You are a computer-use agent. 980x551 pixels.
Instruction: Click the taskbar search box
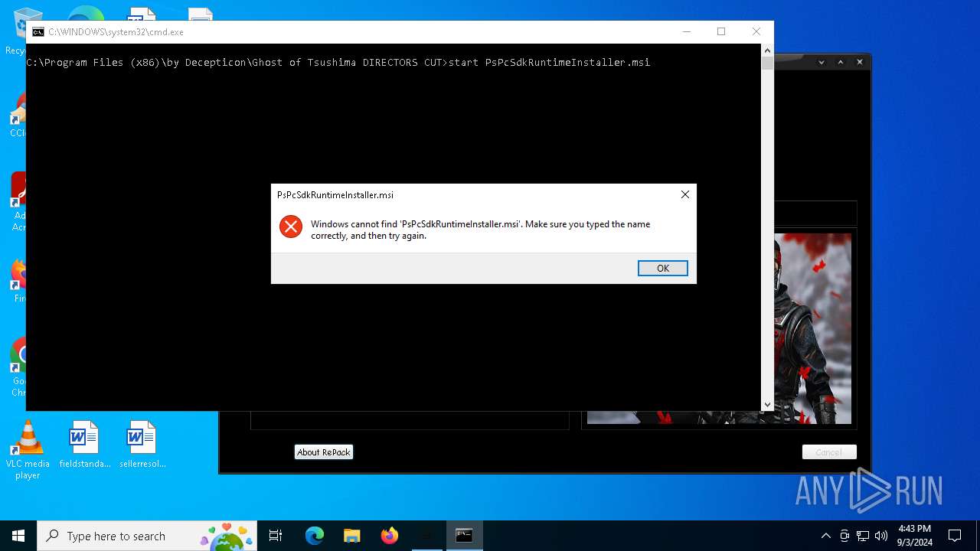tap(147, 536)
